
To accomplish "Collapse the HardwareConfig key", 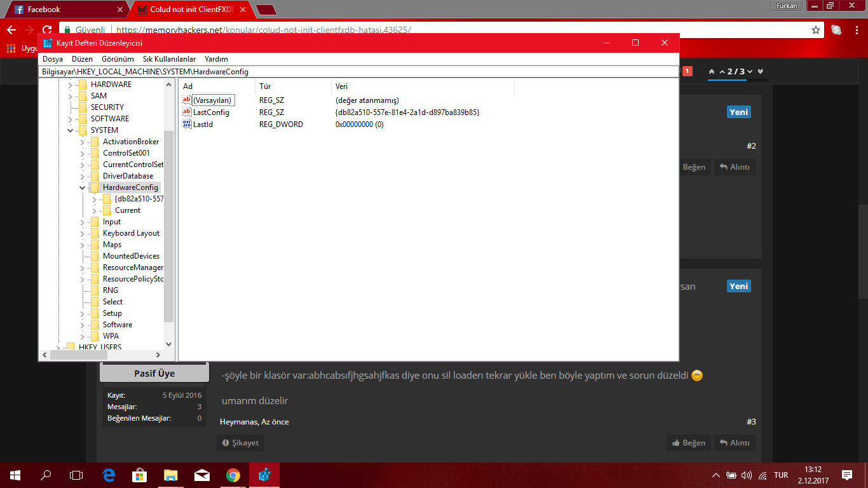I will click(x=82, y=187).
